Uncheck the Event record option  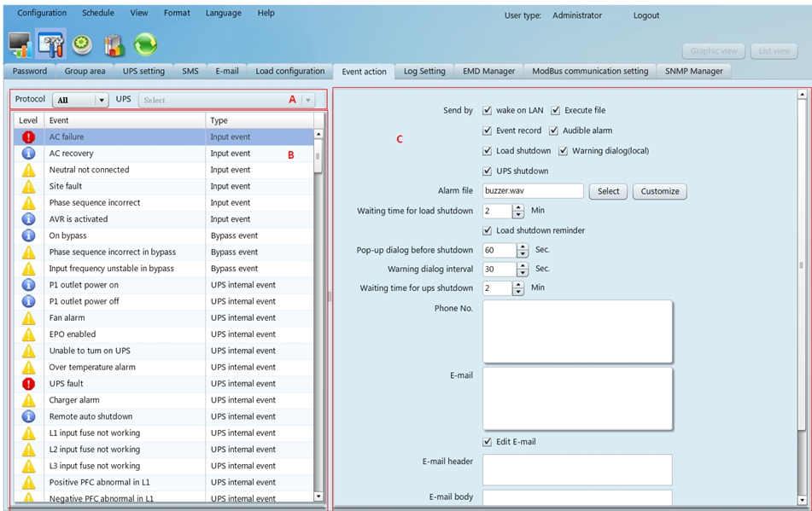coord(487,131)
